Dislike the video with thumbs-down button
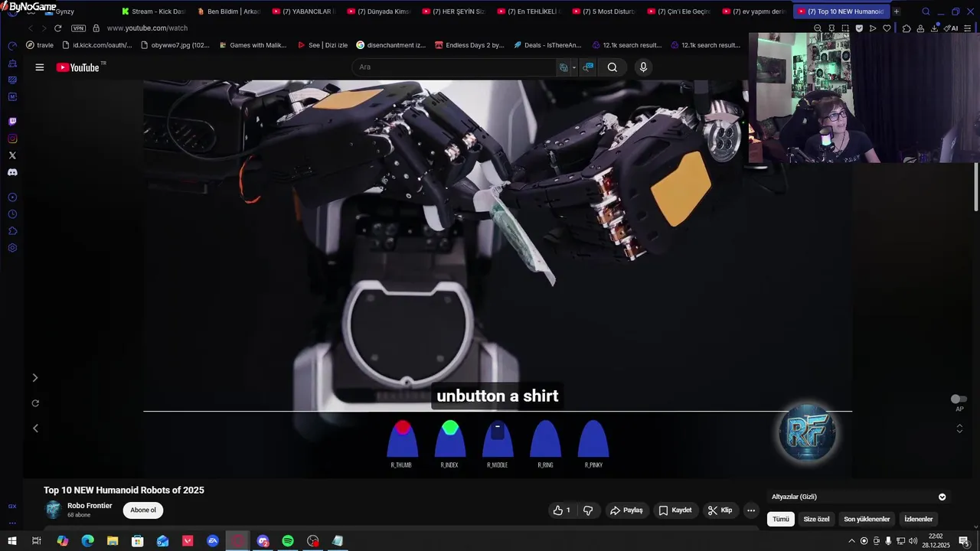 coord(588,510)
